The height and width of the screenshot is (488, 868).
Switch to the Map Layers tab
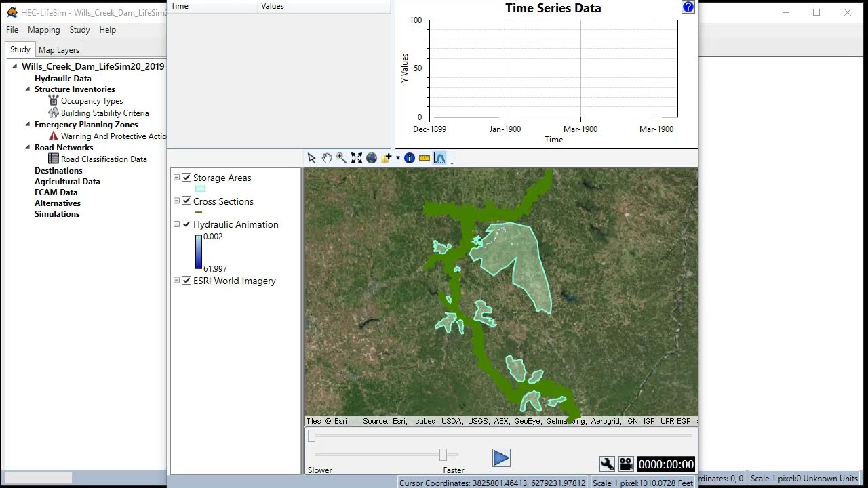pos(59,50)
